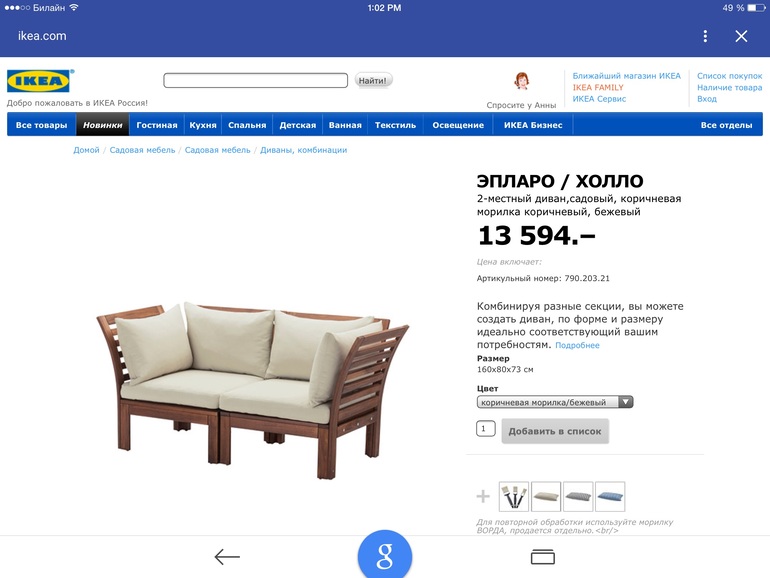This screenshot has width=770, height=578.
Task: Open the Все отделы menu
Action: (726, 125)
